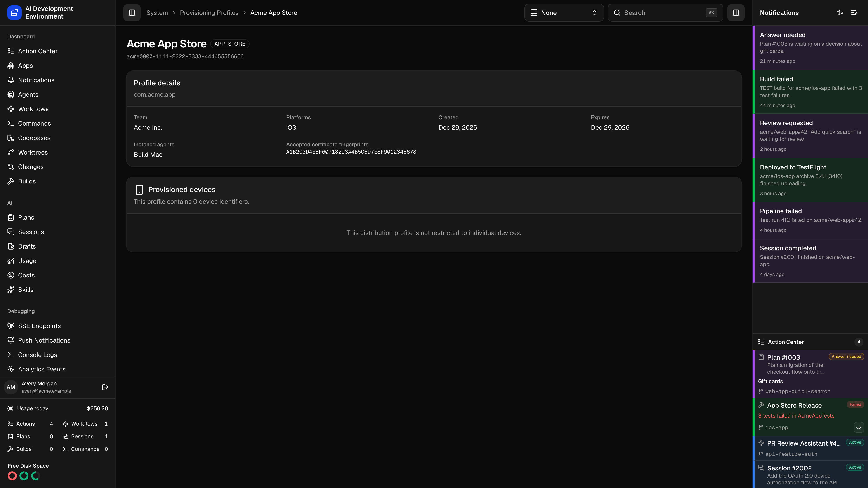
Task: Click the Worktrees branch icon
Action: (x=11, y=152)
